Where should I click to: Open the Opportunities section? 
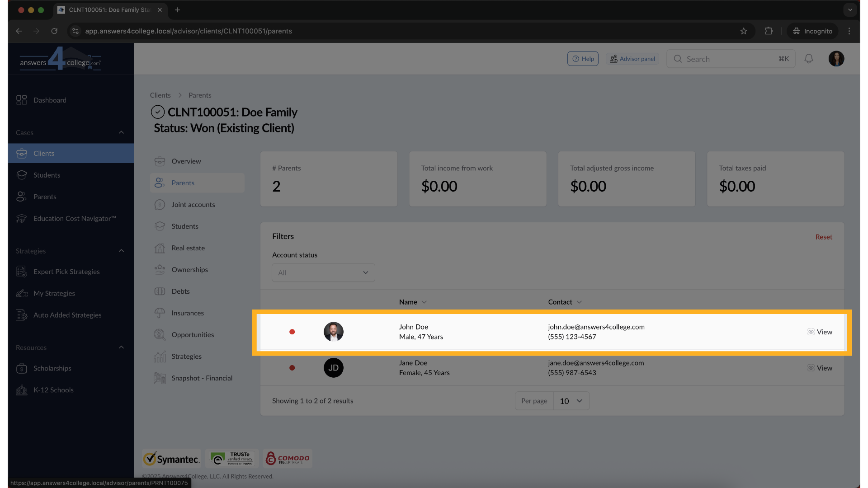pyautogui.click(x=193, y=334)
